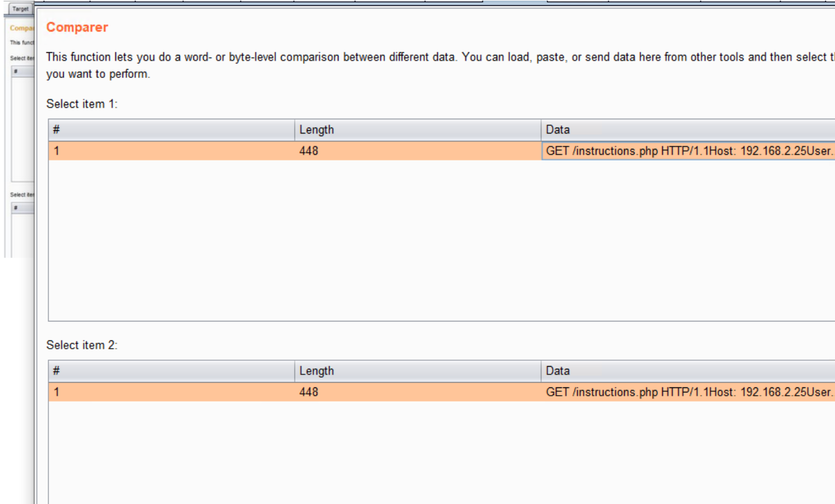Click Data column header in item 2 table

[x=687, y=371]
